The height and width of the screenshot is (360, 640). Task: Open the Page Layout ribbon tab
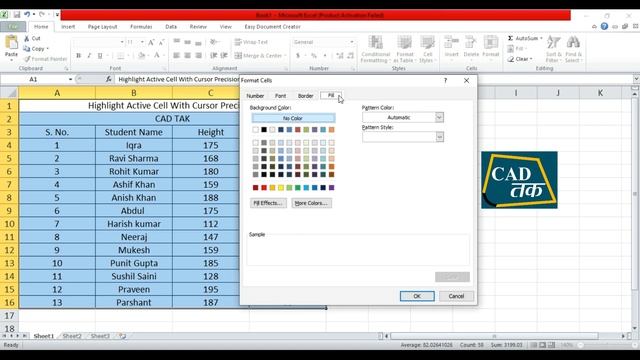102,27
